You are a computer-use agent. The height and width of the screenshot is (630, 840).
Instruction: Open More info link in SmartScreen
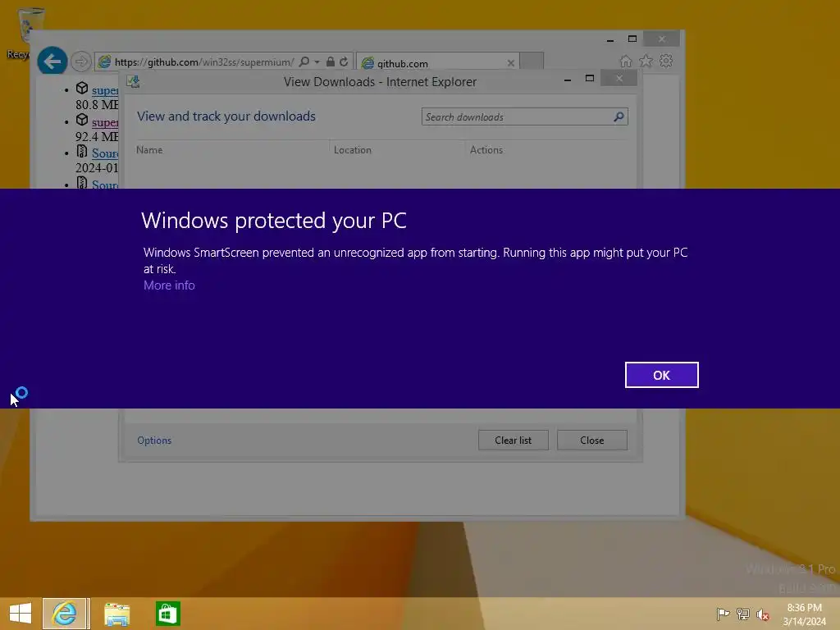[169, 285]
